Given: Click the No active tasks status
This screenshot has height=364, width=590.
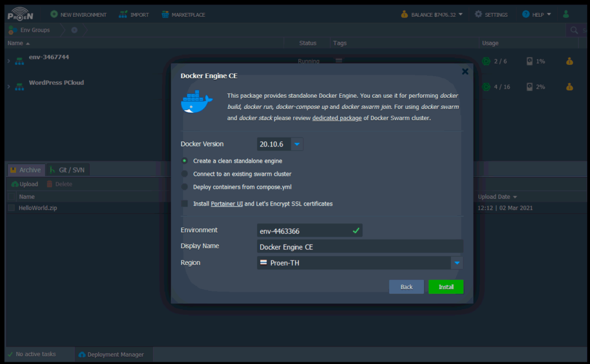Looking at the screenshot, I should pos(32,354).
